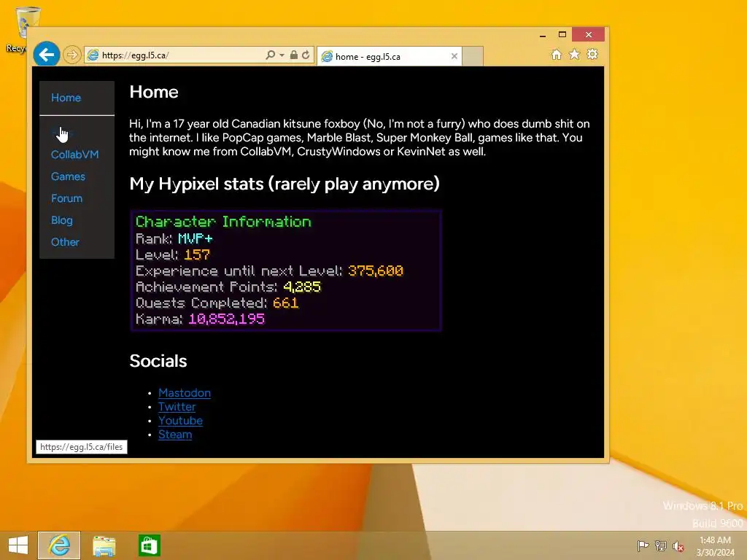Open File Explorer from the taskbar
Image resolution: width=747 pixels, height=560 pixels.
pos(104,545)
